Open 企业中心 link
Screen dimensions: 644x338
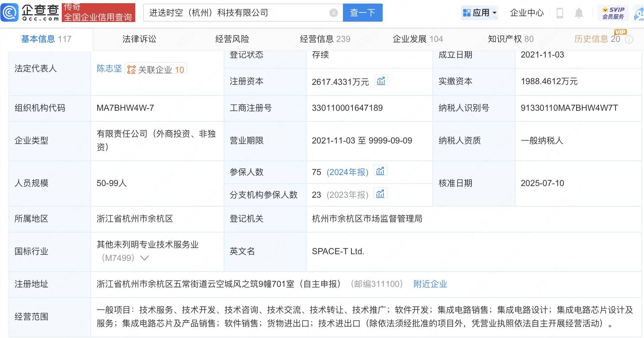click(x=527, y=13)
